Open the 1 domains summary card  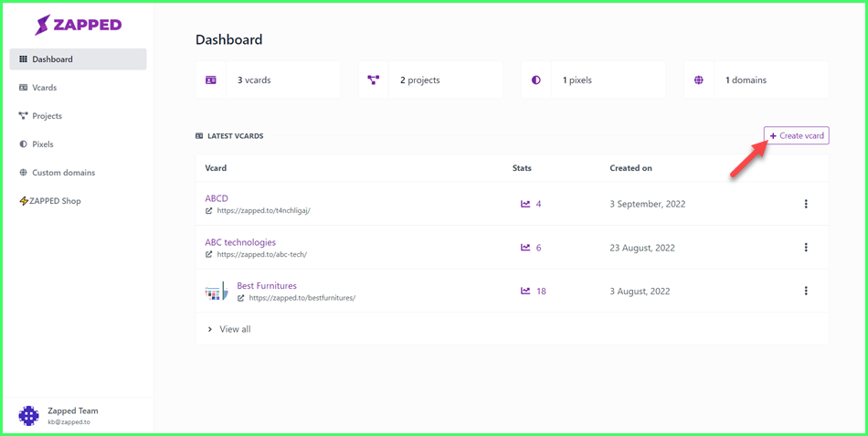click(757, 80)
